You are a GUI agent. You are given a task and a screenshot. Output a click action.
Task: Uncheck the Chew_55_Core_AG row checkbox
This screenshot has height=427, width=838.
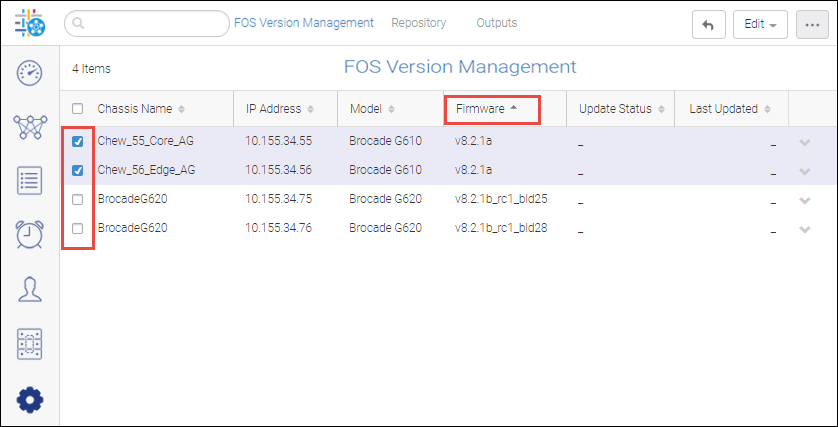click(78, 141)
